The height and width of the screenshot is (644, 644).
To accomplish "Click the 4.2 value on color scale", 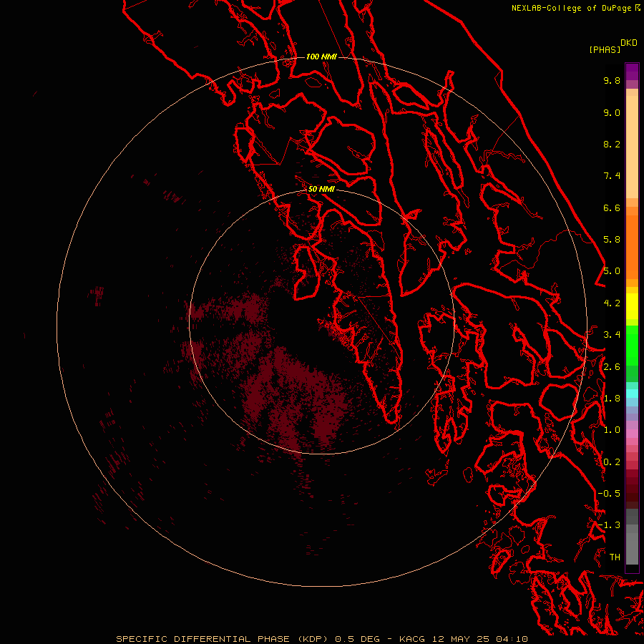I will [612, 303].
